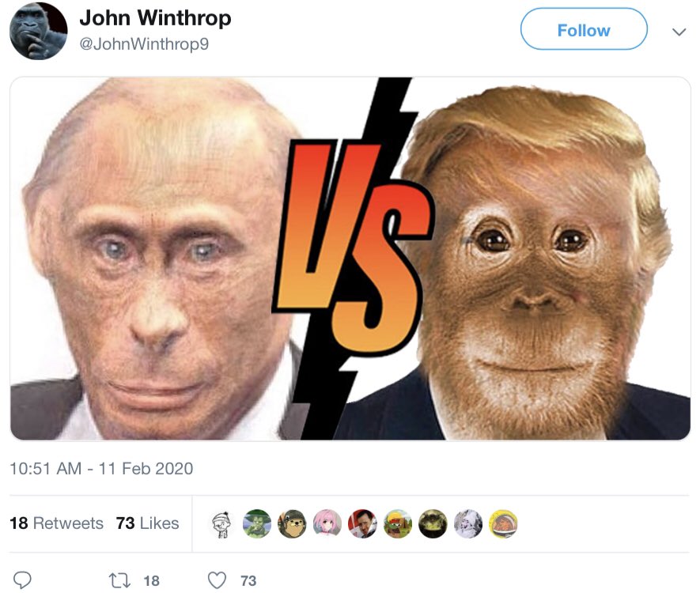Viewport: 700px width, 593px height.
Task: Expand the tweet options chevron menu
Action: click(679, 32)
